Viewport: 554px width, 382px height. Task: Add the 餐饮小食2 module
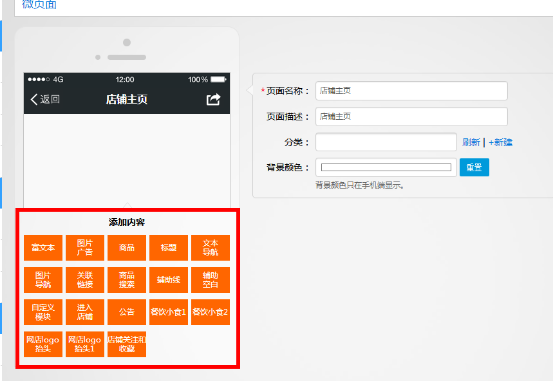tap(211, 312)
